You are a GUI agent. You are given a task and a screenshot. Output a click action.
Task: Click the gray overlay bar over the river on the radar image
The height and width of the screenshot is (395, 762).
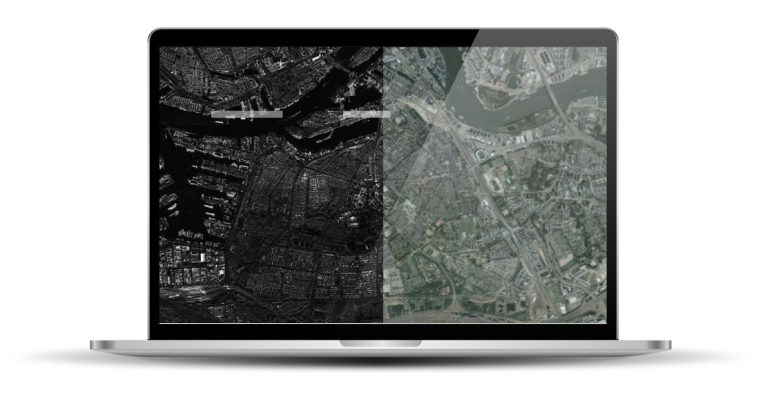click(x=247, y=114)
